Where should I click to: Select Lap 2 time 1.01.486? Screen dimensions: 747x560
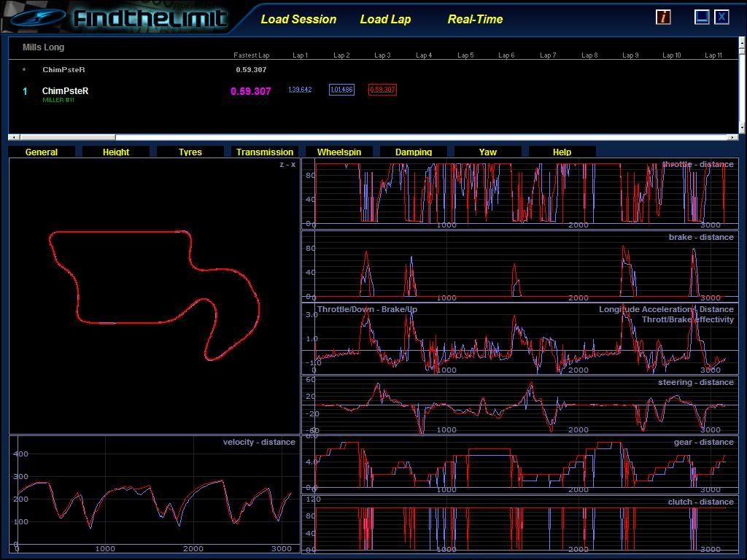(341, 90)
